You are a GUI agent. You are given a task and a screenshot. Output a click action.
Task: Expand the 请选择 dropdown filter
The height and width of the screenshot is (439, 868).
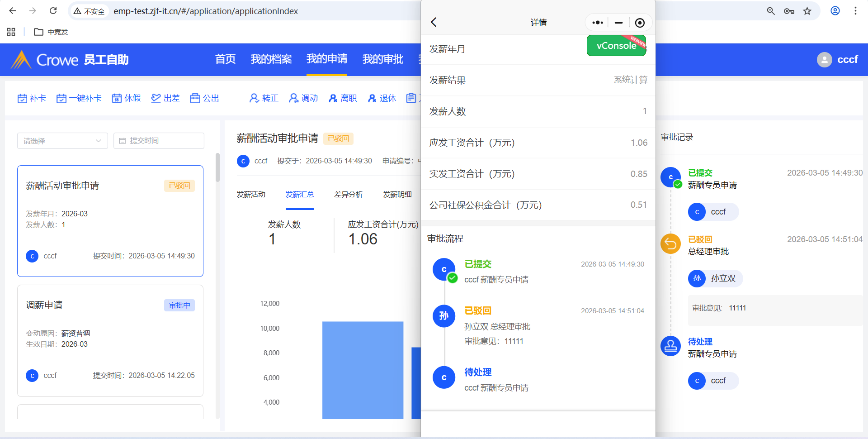coord(62,141)
